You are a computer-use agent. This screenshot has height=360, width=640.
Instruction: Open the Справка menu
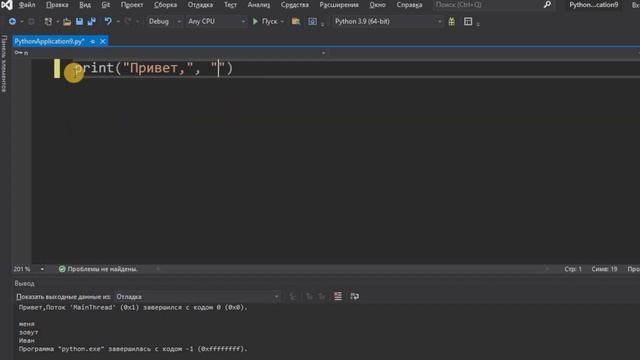tap(409, 5)
